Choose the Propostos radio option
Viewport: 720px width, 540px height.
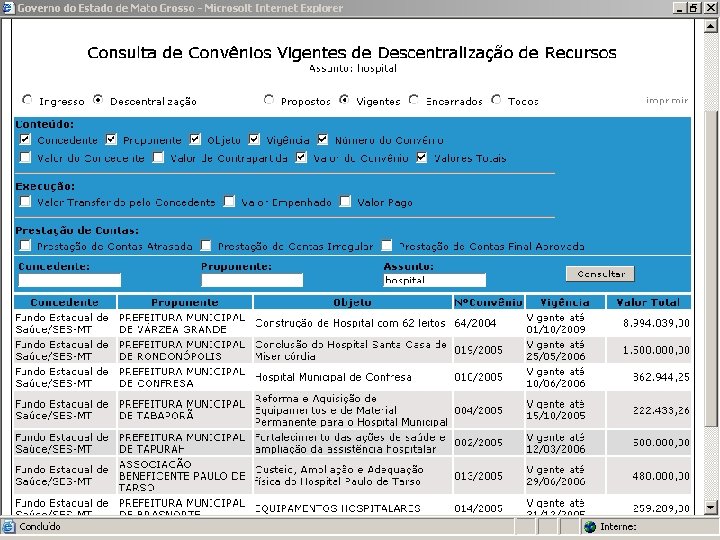[269, 100]
